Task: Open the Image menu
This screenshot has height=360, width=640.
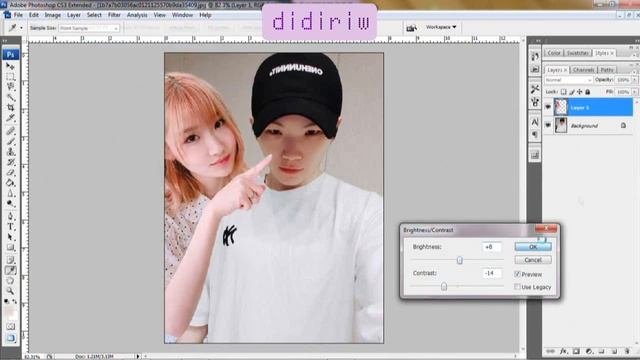Action: tap(53, 15)
